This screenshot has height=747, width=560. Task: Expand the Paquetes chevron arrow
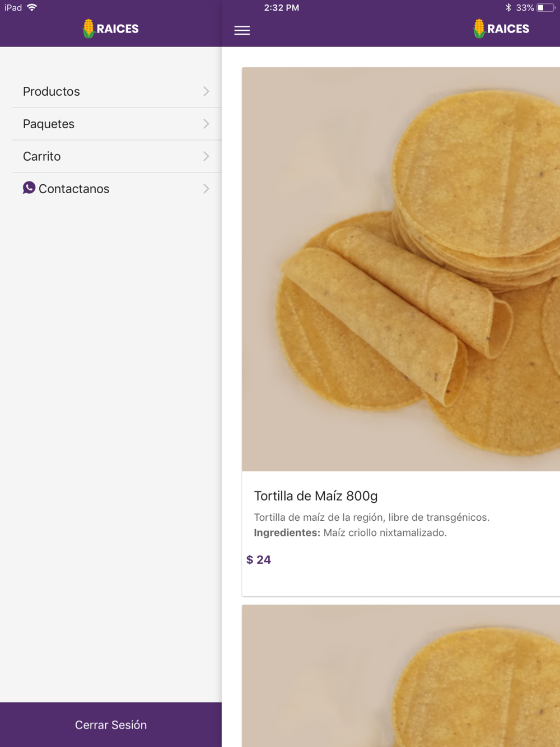pyautogui.click(x=206, y=124)
